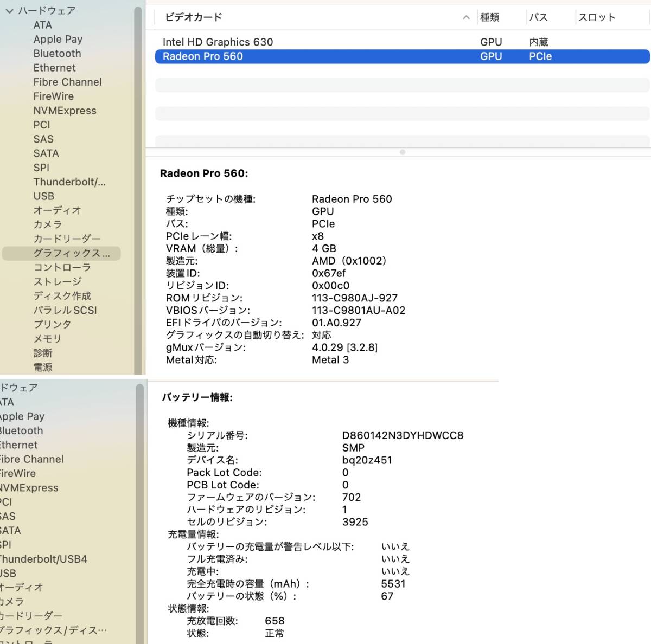Select NVMExpress in the upper sidebar

(65, 111)
